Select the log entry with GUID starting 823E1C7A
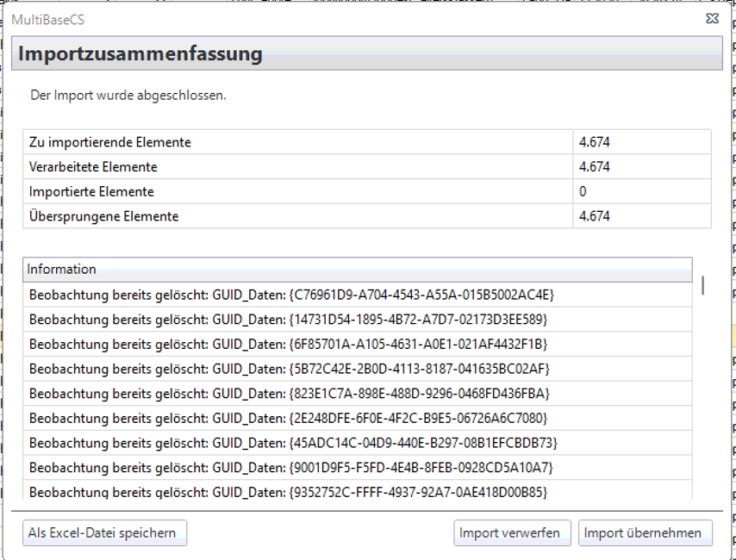Screen dimensions: 736x560 289,394
